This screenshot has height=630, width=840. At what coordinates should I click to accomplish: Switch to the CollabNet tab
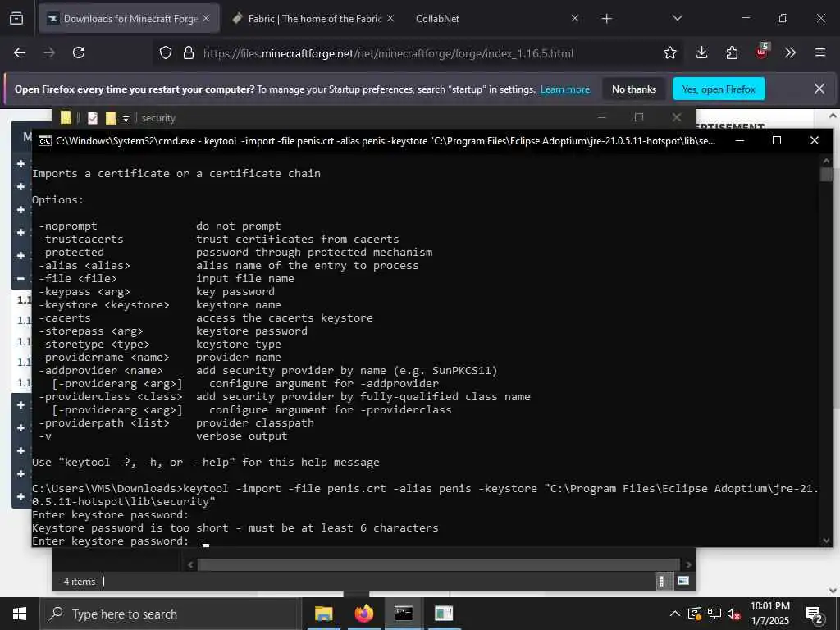tap(437, 18)
